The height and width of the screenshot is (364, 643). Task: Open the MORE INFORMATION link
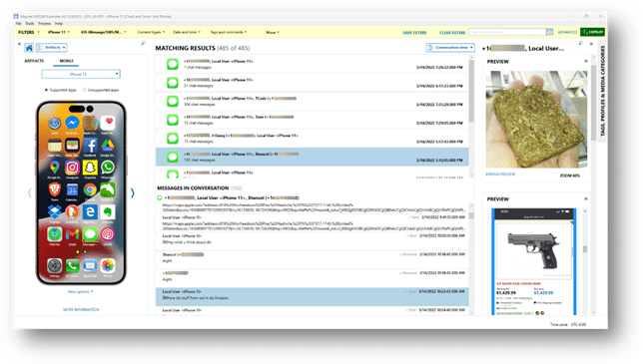tap(81, 309)
